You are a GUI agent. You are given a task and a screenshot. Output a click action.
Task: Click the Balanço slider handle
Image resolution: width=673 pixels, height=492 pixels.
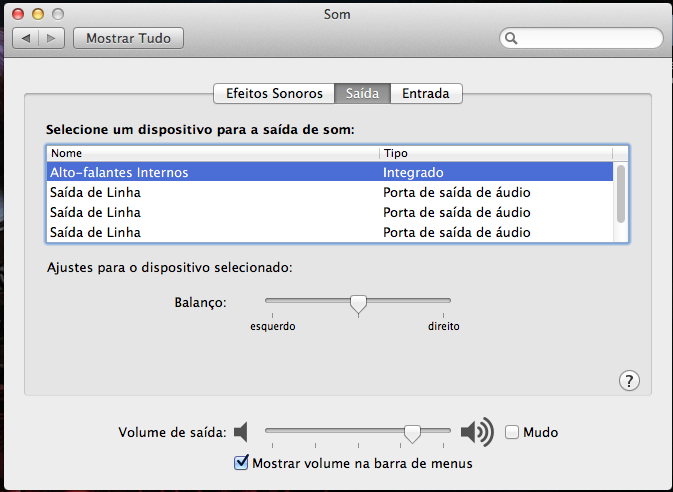(x=358, y=302)
